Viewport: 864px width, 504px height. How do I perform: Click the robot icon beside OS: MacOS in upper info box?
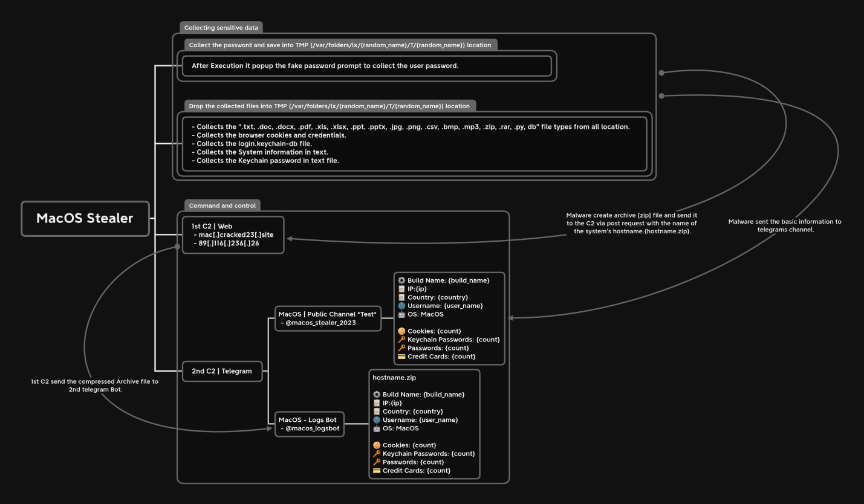coord(401,314)
